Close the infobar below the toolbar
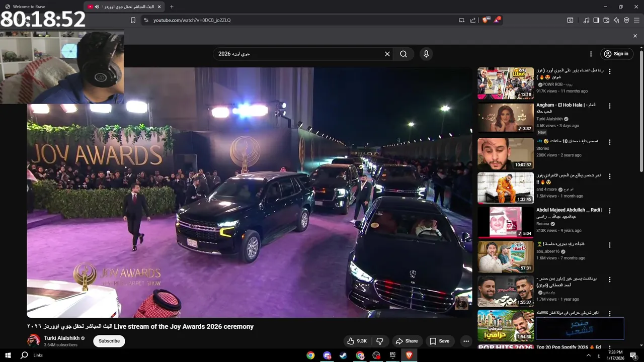The width and height of the screenshot is (644, 362). tap(635, 36)
